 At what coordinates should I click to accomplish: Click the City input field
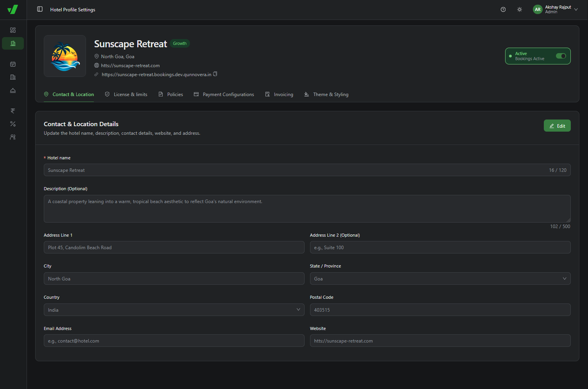(x=174, y=278)
